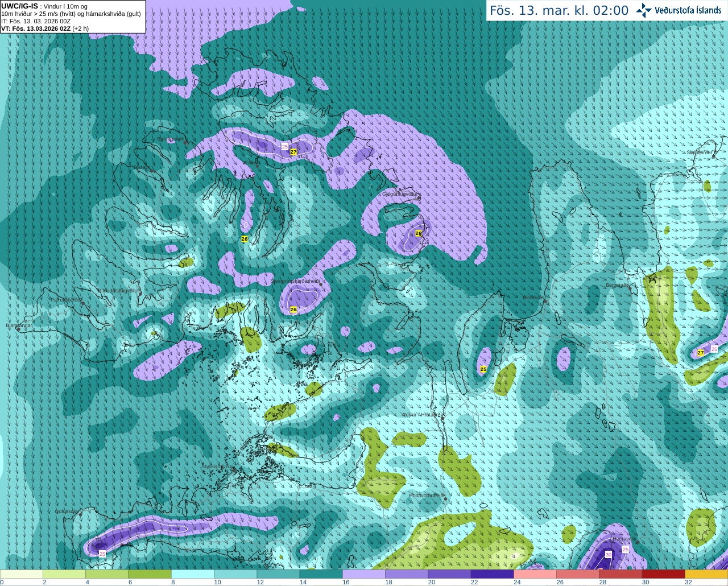Click the 2–4 m/s light green legend swatch
728x586 pixels.
(64, 573)
